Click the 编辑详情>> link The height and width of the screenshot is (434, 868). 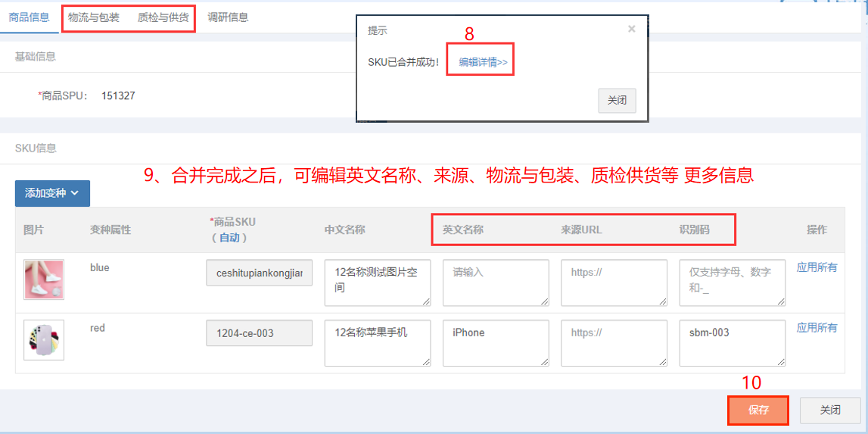pos(484,63)
